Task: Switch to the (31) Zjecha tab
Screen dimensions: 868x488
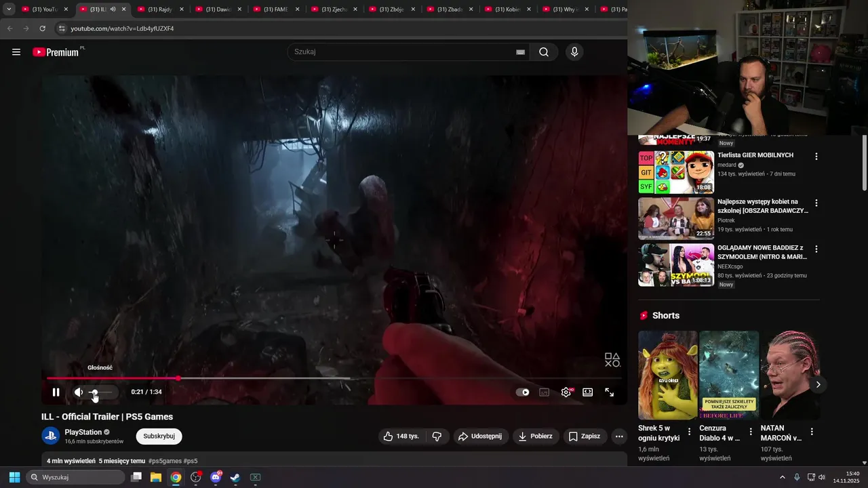Action: click(334, 9)
